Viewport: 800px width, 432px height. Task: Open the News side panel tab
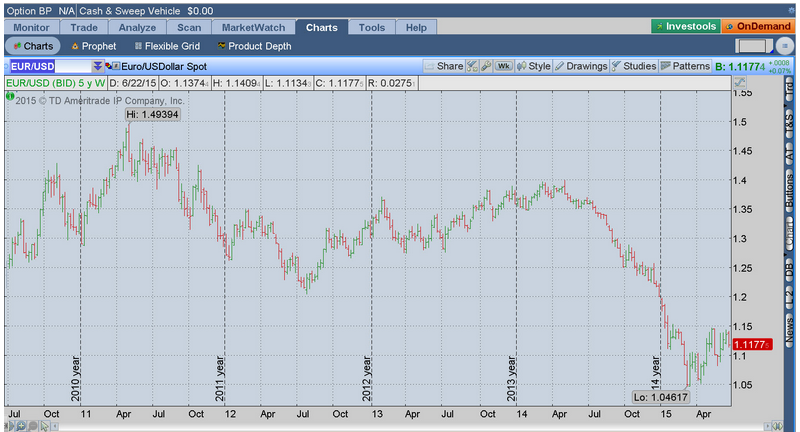(x=789, y=329)
